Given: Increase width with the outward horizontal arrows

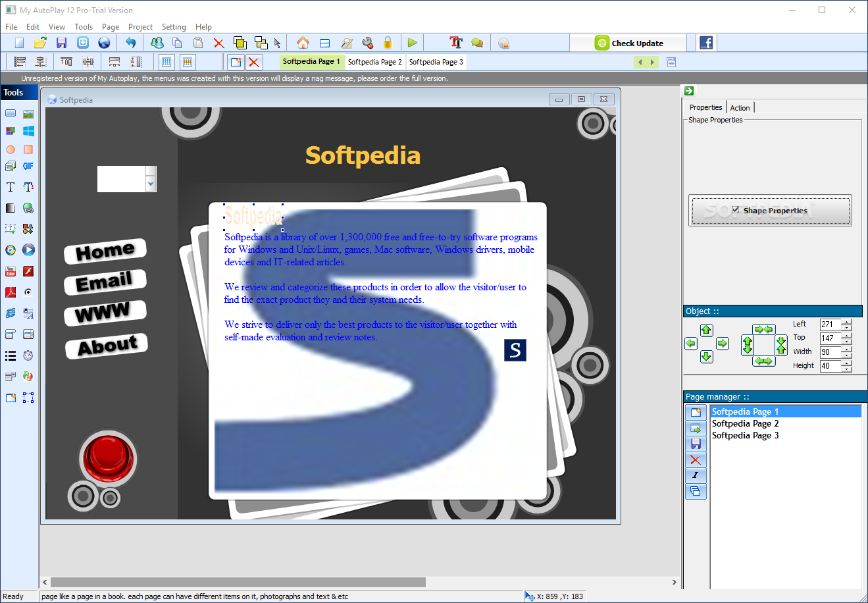Looking at the screenshot, I should point(763,361).
